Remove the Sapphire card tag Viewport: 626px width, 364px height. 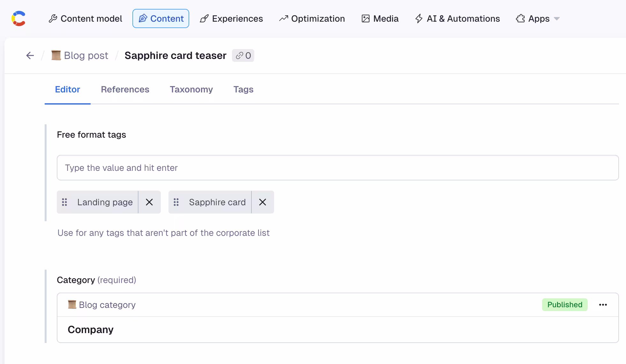click(x=263, y=202)
